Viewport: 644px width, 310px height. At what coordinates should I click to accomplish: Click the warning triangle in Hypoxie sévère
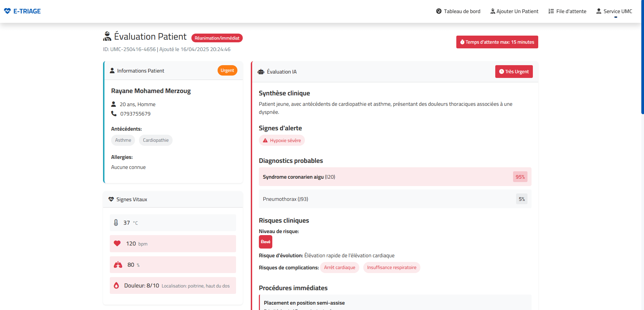265,140
